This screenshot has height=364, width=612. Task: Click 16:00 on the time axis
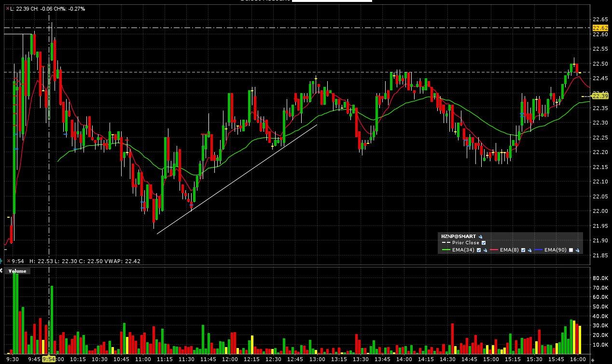click(578, 359)
